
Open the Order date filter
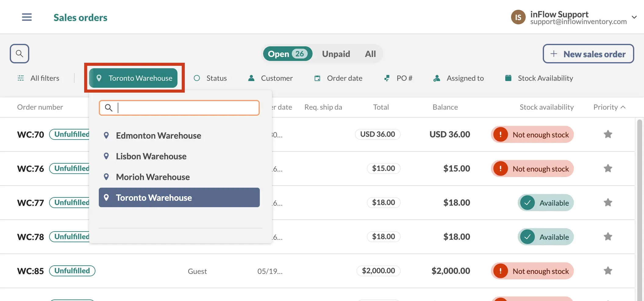pyautogui.click(x=338, y=78)
